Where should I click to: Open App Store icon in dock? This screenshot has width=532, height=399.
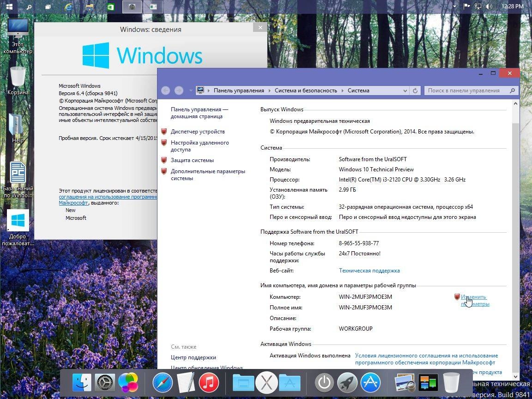[x=370, y=383]
